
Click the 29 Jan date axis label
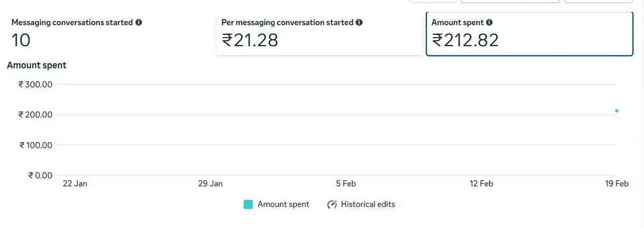(210, 183)
